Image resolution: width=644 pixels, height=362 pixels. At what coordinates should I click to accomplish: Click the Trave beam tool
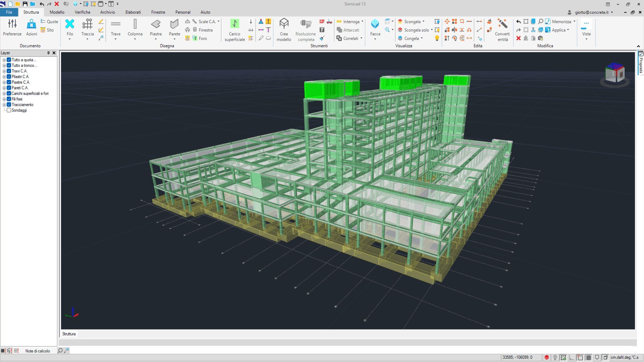(x=115, y=24)
